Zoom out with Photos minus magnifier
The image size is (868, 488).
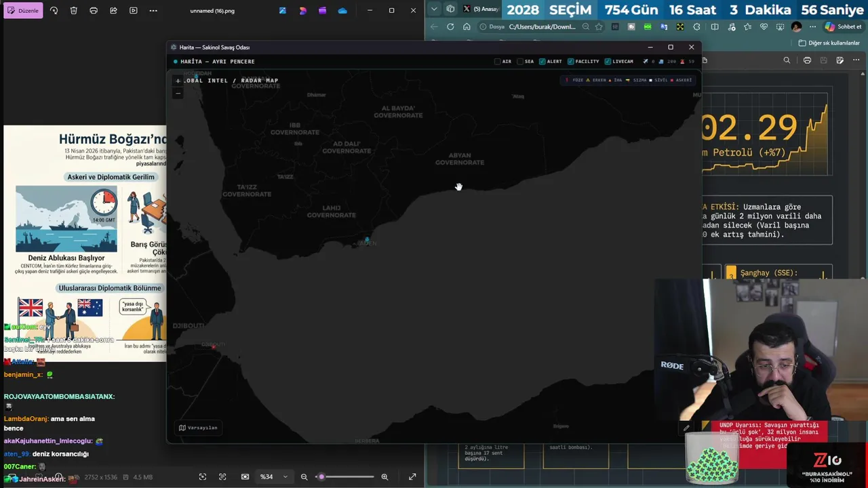coord(304,477)
